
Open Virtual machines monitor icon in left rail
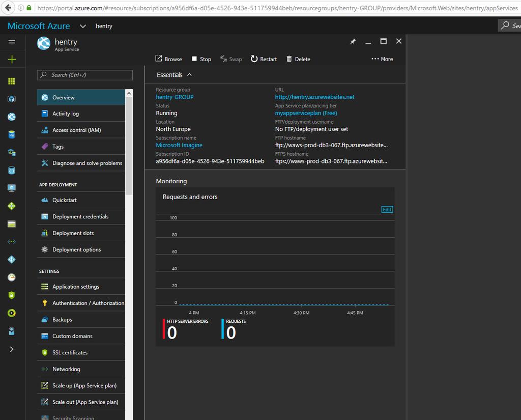[x=12, y=188]
